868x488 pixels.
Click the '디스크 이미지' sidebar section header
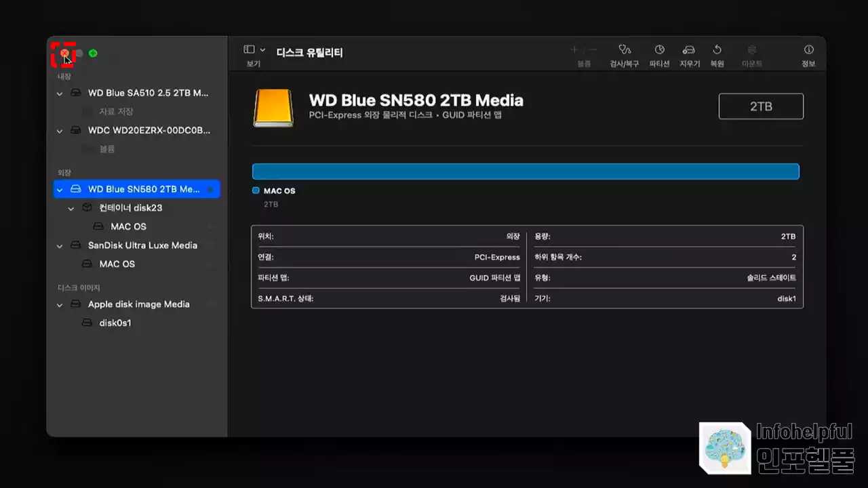click(79, 288)
